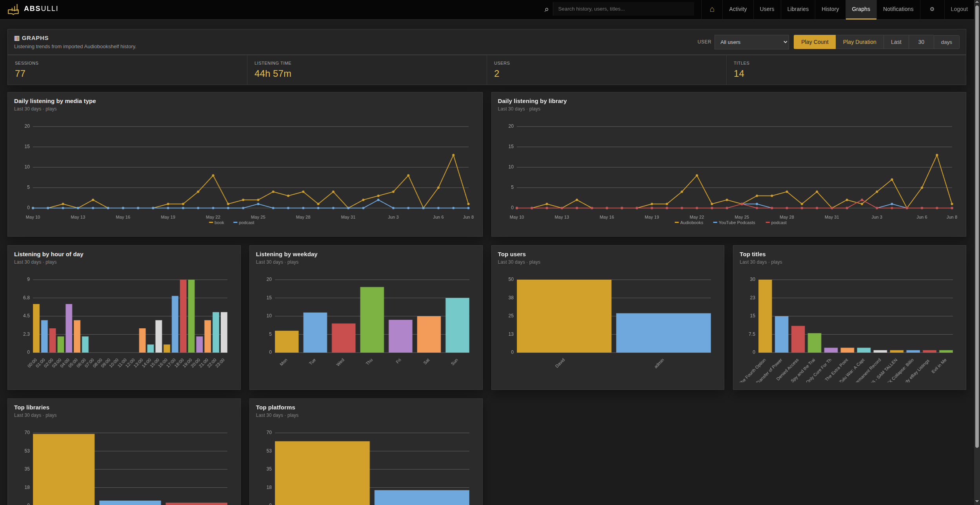Viewport: 980px width, 505px height.
Task: Open the Libraries nav item
Action: 798,9
